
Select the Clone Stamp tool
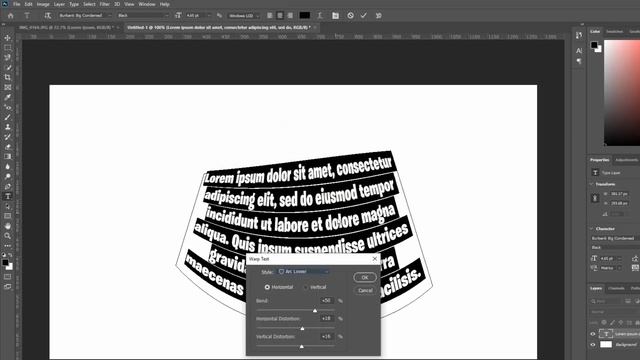tap(8, 127)
